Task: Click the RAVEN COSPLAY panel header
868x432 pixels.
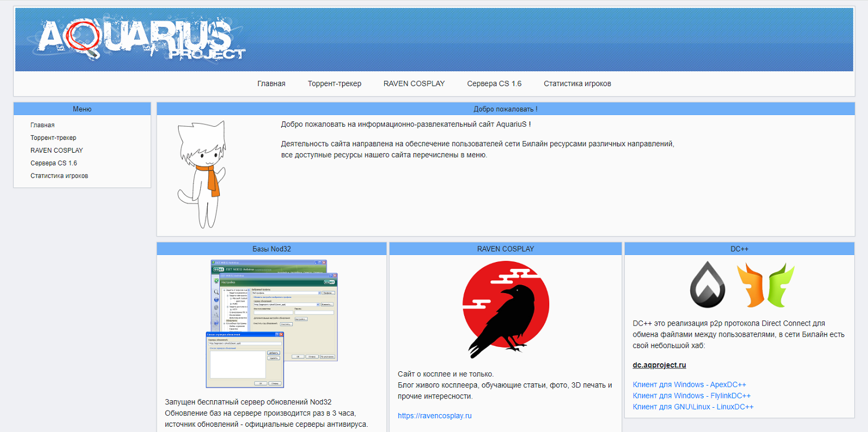Action: [506, 249]
